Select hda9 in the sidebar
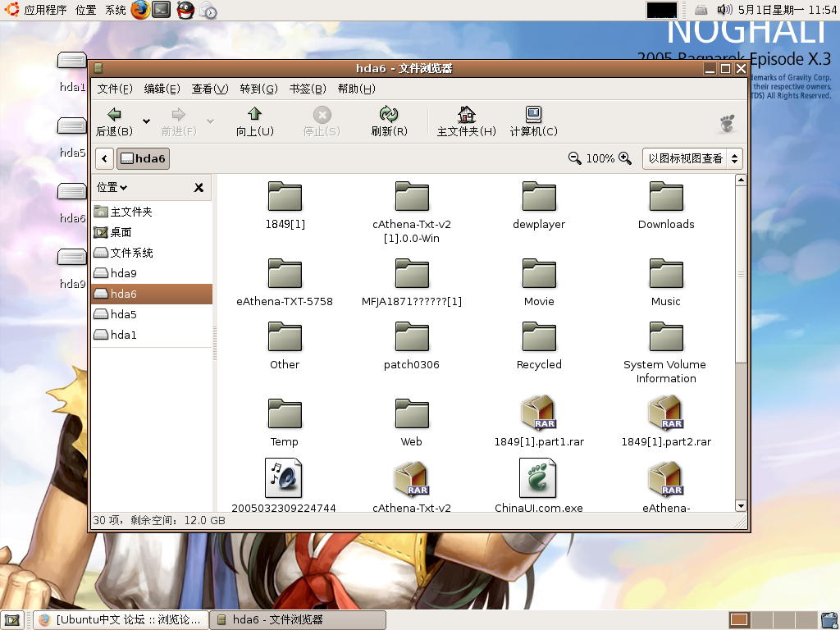Screen dimensions: 840x630 152,273
